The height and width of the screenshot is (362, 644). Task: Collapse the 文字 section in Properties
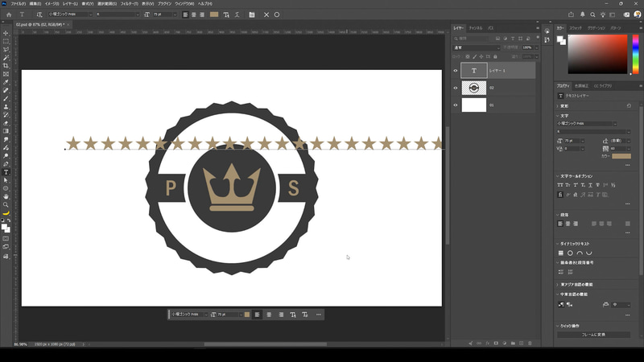[558, 116]
